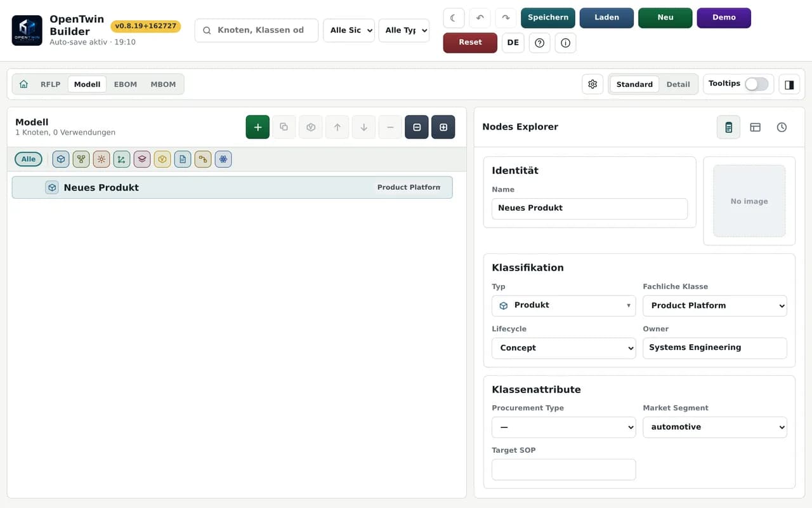
Task: Toggle the Tooltips switch
Action: coord(756,84)
